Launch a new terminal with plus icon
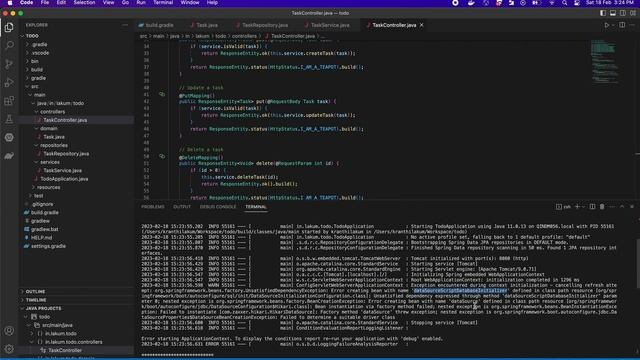Screen dimensions: 640x360 click(x=577, y=207)
